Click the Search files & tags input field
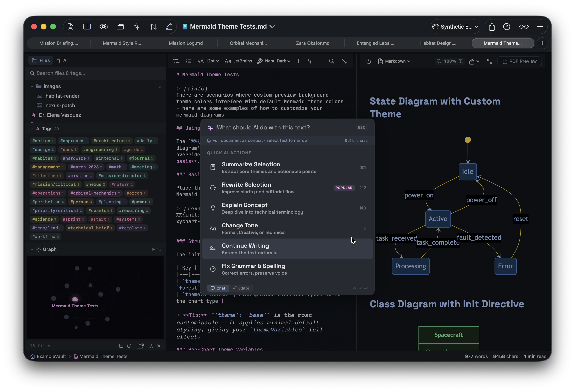Viewport: 575px width, 392px height. [95, 73]
